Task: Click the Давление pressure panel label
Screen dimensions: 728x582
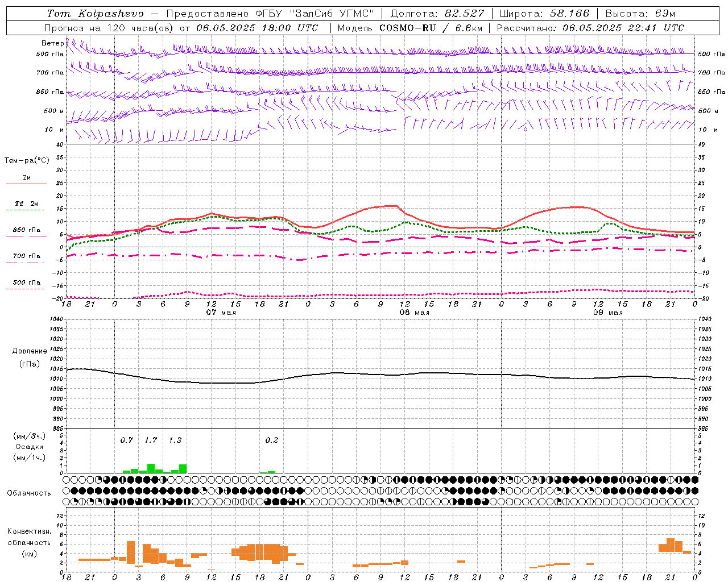Action: tap(30, 351)
